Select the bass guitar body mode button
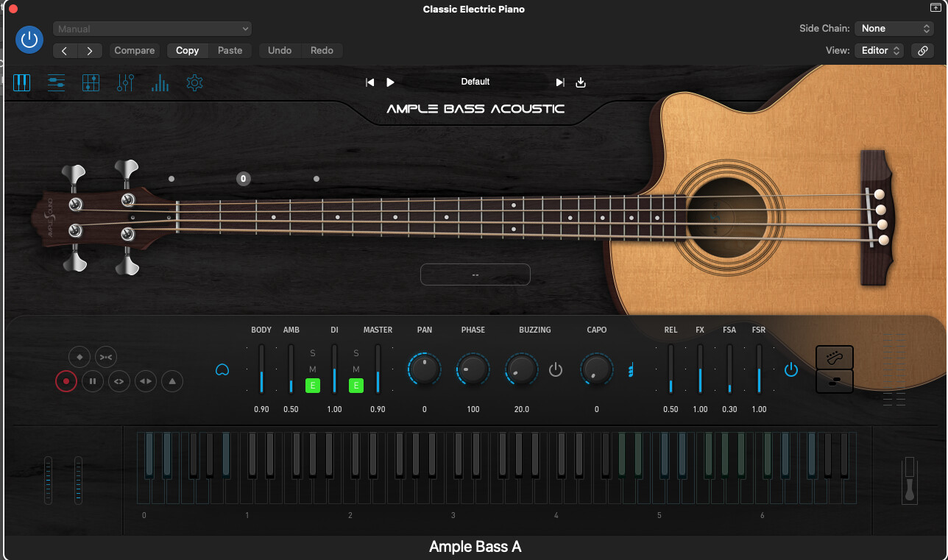 click(x=835, y=358)
